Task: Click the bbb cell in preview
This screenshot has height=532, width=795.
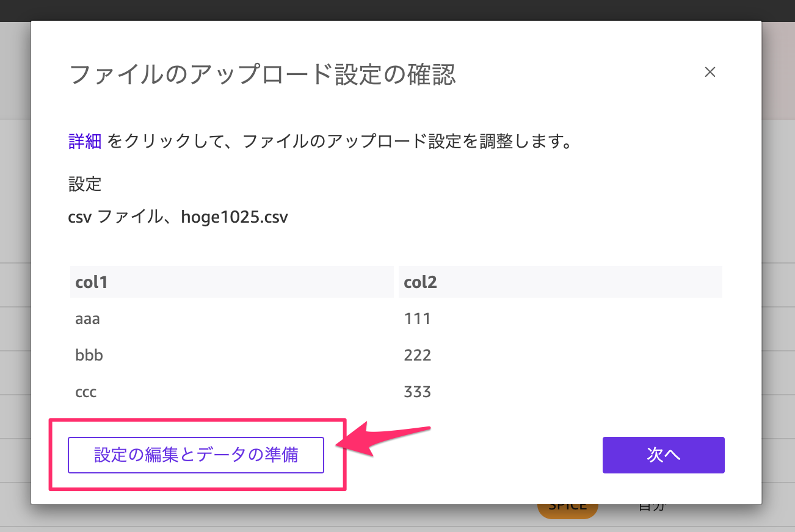Action: pos(89,355)
